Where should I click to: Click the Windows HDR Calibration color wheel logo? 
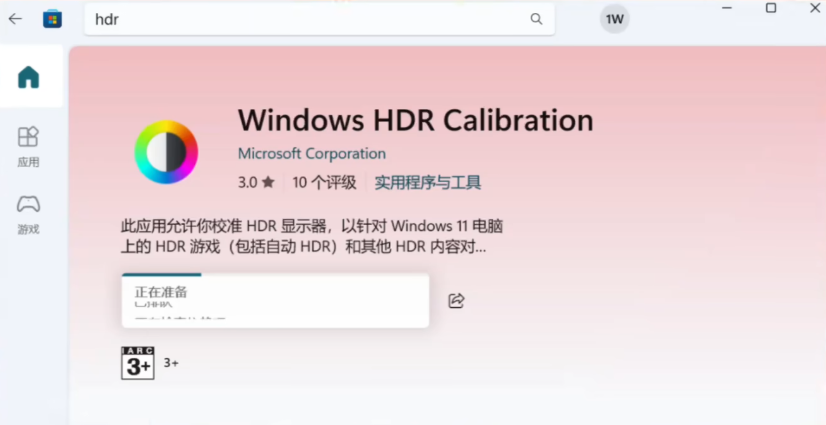(x=166, y=152)
